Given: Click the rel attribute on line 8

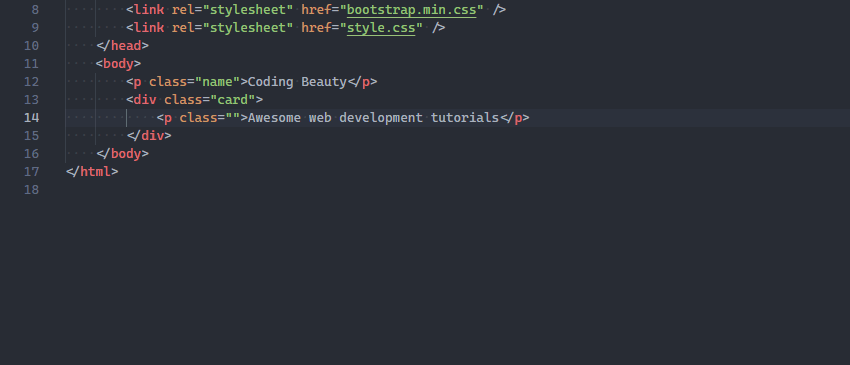Looking at the screenshot, I should coord(183,10).
